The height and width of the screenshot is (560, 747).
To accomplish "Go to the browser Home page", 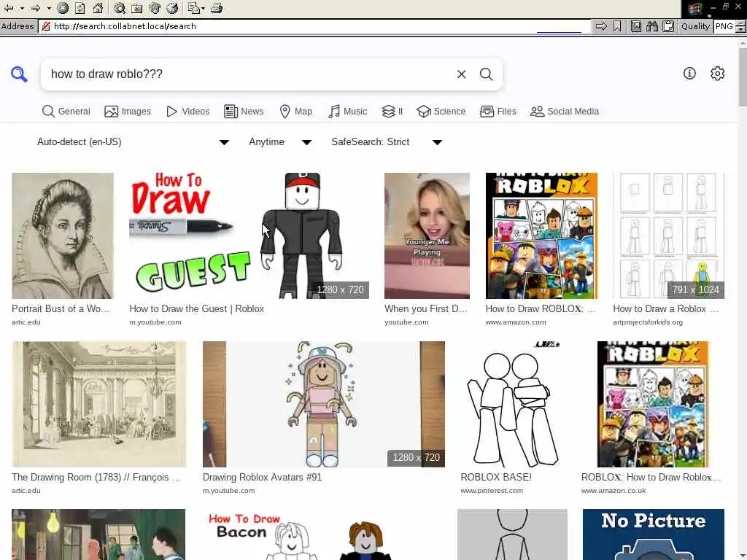I will click(98, 8).
